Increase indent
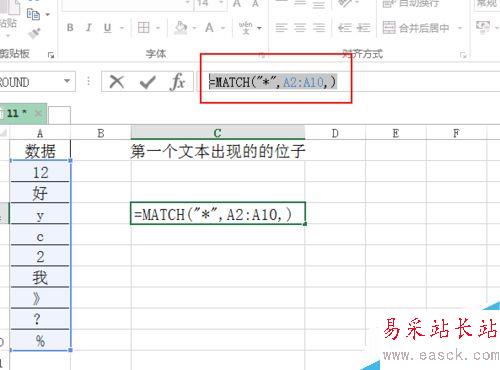 coord(363,28)
